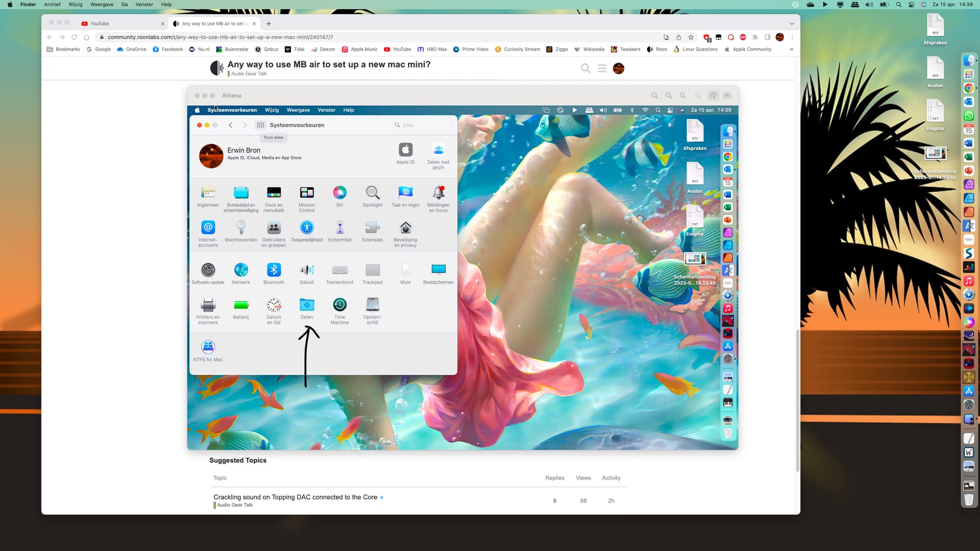Open the tab search dropdown arrow
Image resolution: width=980 pixels, height=551 pixels.
[792, 23]
